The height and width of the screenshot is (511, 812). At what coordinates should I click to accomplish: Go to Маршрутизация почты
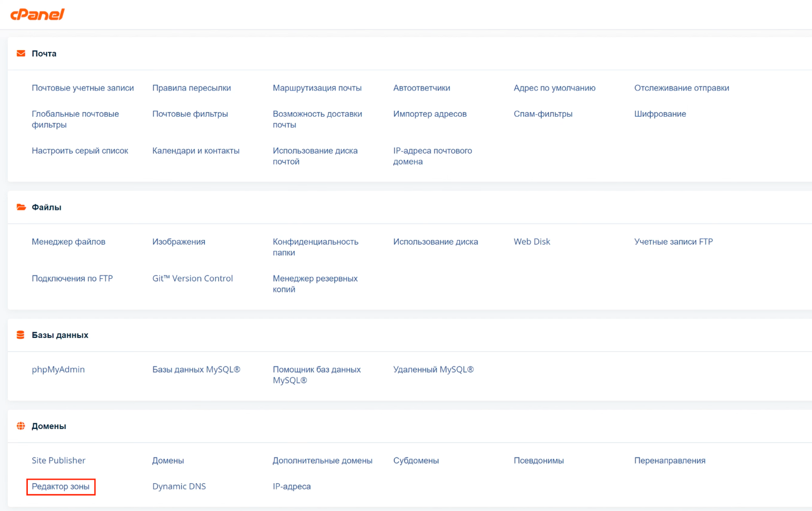(317, 88)
